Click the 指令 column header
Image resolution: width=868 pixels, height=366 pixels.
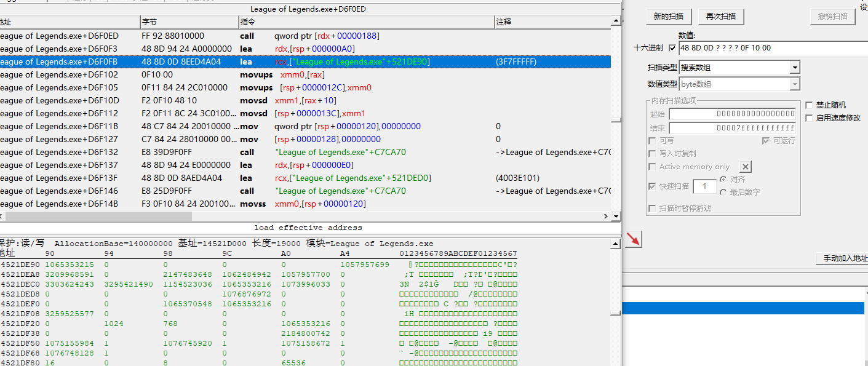coord(366,22)
